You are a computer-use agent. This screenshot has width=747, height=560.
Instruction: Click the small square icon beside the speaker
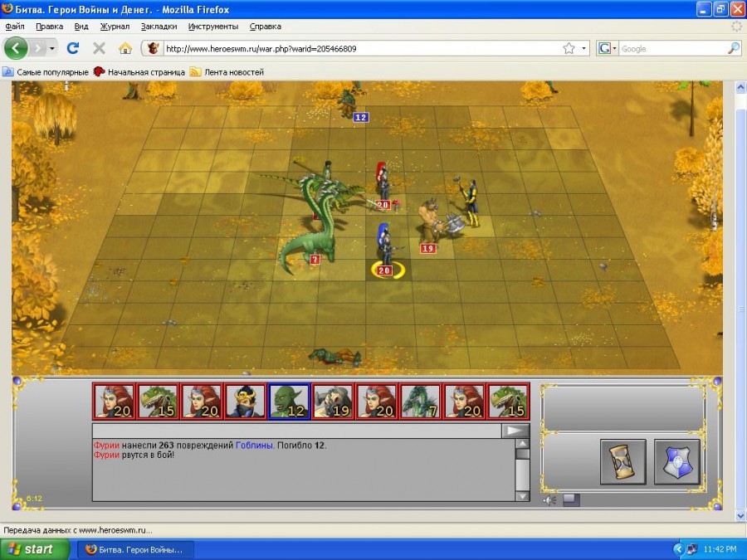(x=571, y=500)
